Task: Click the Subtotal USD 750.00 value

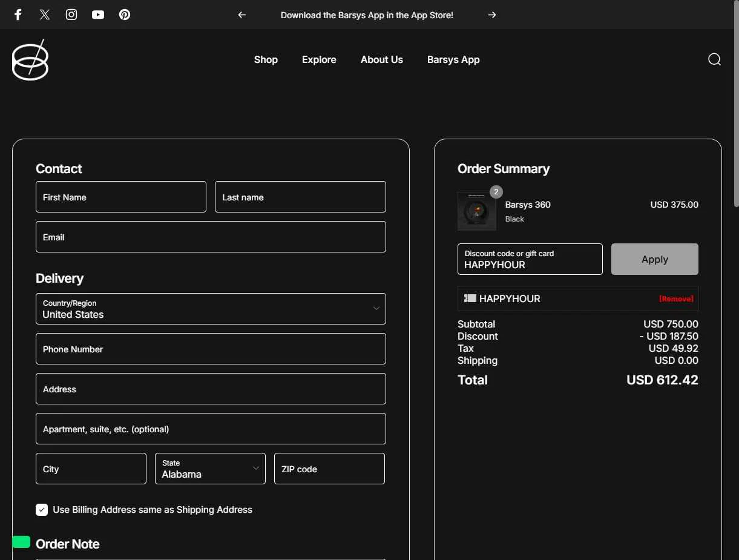Action: tap(671, 324)
